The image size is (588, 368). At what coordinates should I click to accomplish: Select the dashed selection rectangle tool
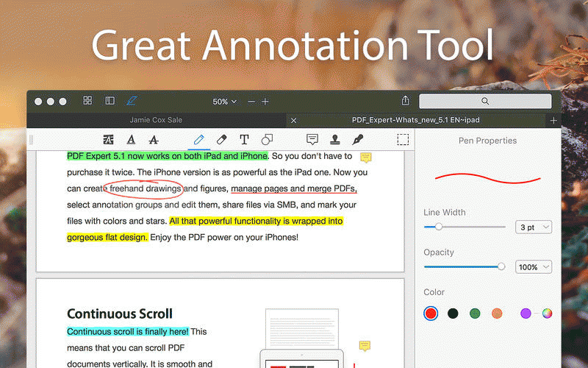click(x=403, y=140)
